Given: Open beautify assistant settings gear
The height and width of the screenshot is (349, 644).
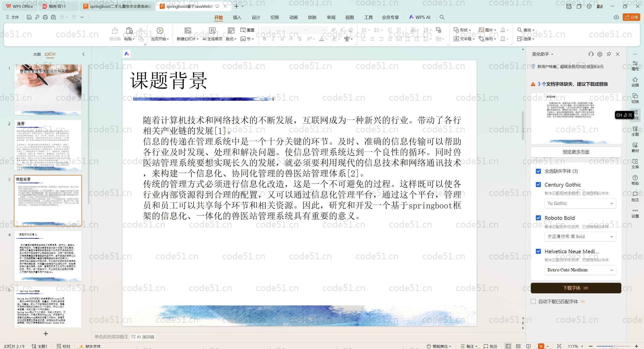Looking at the screenshot, I should (600, 54).
